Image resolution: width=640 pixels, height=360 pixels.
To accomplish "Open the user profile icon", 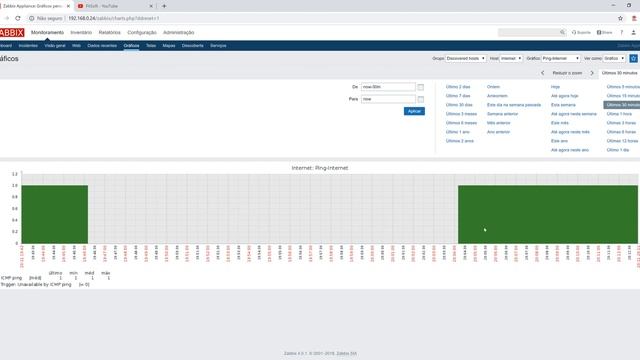I will [x=633, y=32].
